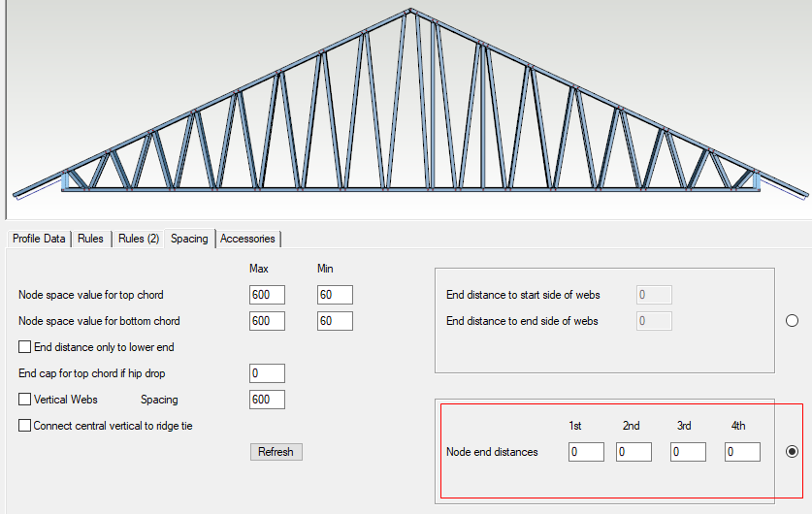Open the Profile Data tab

pyautogui.click(x=39, y=239)
